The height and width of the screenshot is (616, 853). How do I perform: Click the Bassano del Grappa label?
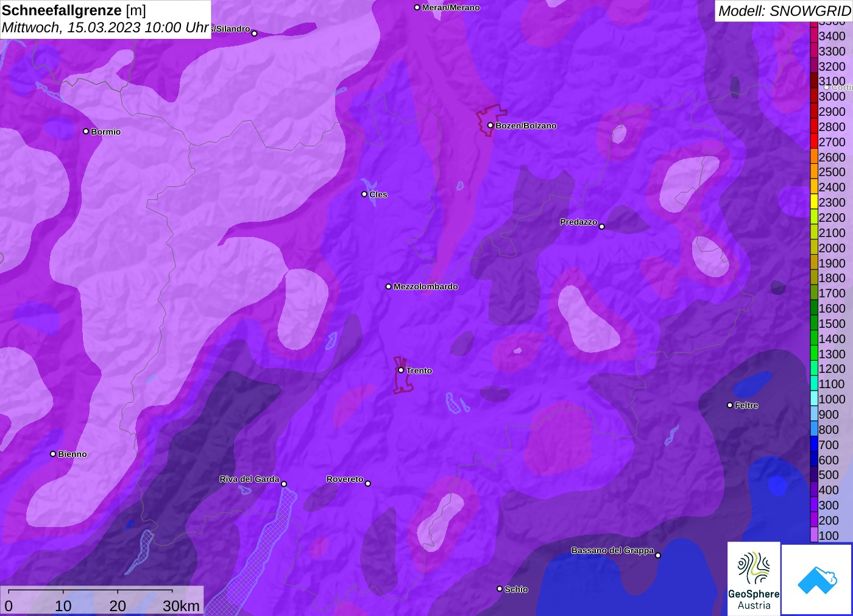point(612,550)
